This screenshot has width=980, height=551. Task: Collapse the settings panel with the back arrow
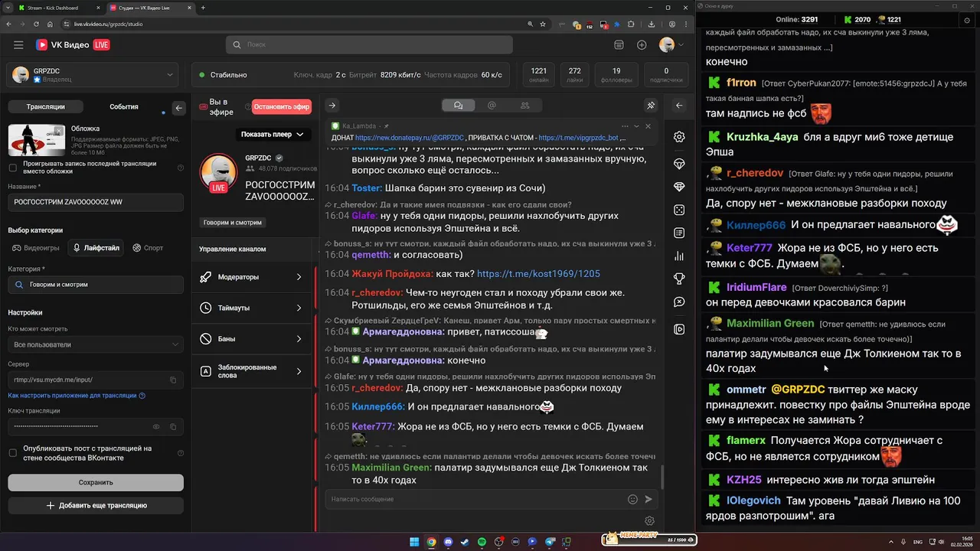(x=178, y=108)
